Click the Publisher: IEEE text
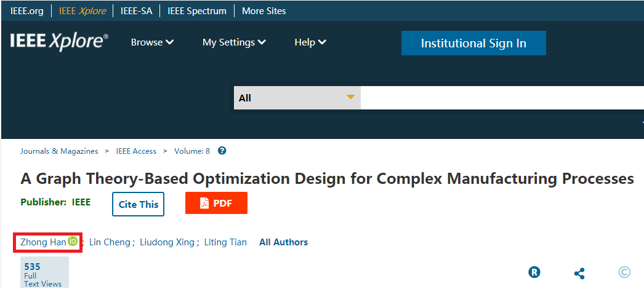This screenshot has height=289, width=644. point(55,202)
